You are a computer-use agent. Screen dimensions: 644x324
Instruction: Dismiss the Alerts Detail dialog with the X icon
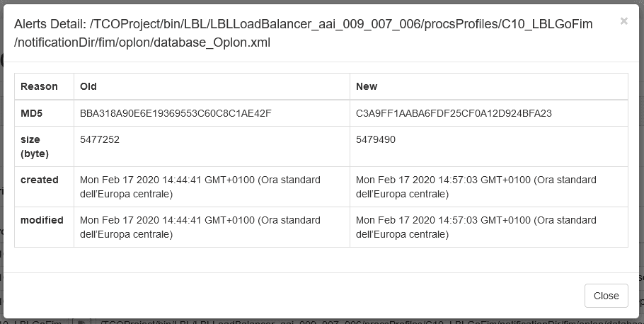click(623, 21)
